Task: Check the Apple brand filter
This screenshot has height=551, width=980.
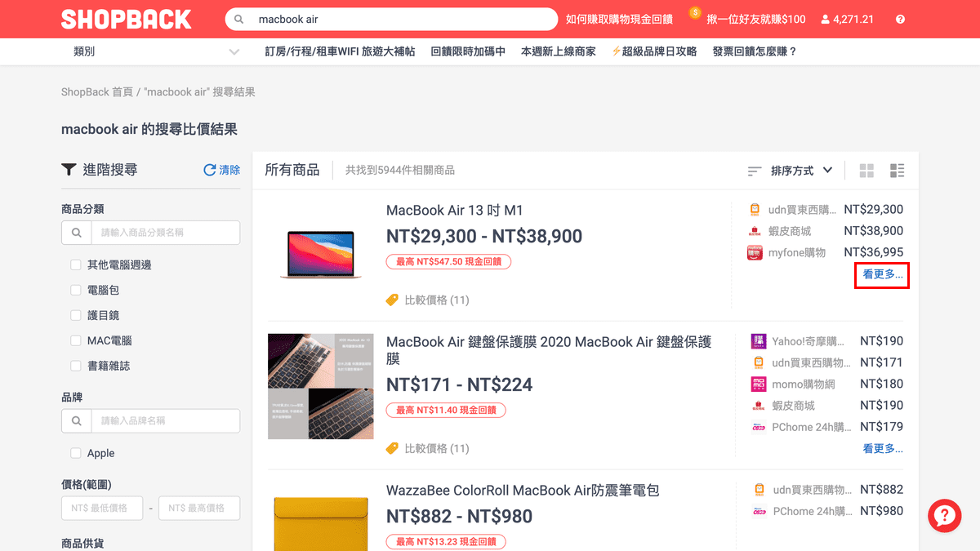Action: pos(75,453)
